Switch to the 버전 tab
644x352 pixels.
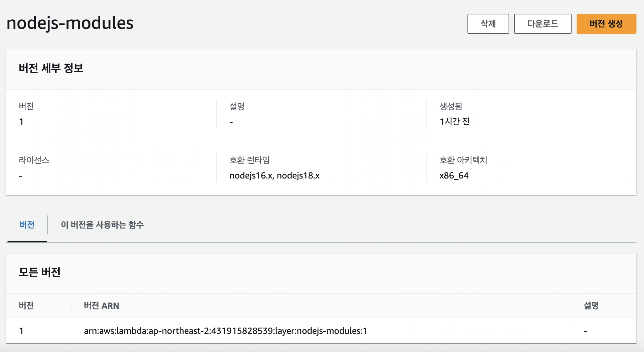27,225
